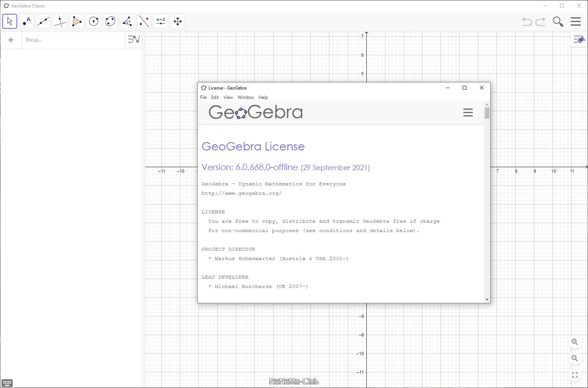This screenshot has width=588, height=388.
Task: Click the Redo arrow
Action: tap(541, 22)
